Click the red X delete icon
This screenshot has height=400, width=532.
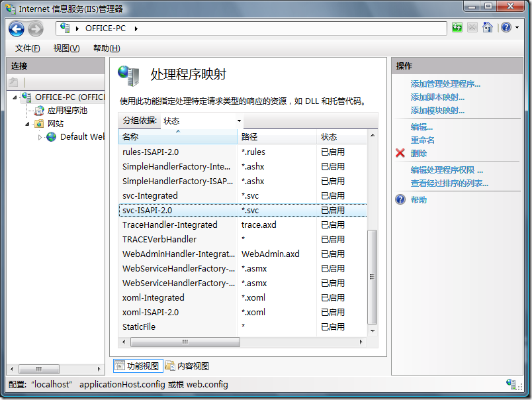(400, 153)
